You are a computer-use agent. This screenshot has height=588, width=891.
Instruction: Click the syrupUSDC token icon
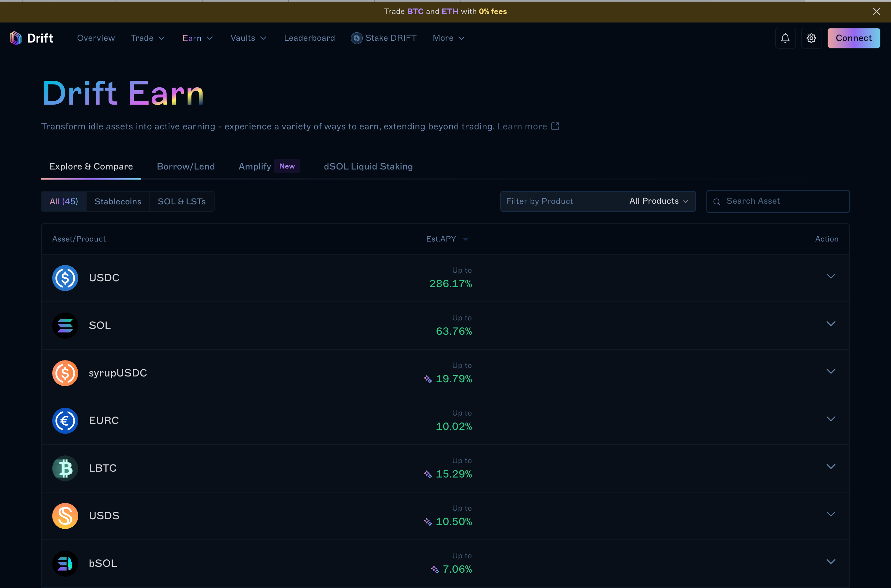tap(65, 373)
